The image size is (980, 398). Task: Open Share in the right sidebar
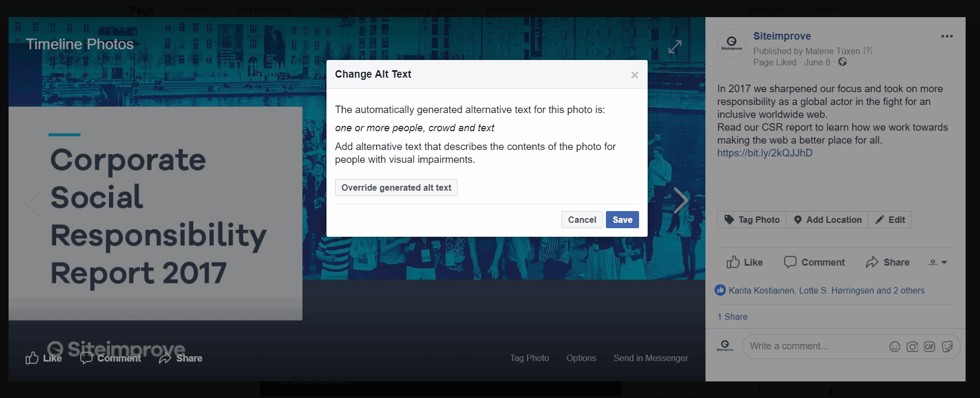887,262
